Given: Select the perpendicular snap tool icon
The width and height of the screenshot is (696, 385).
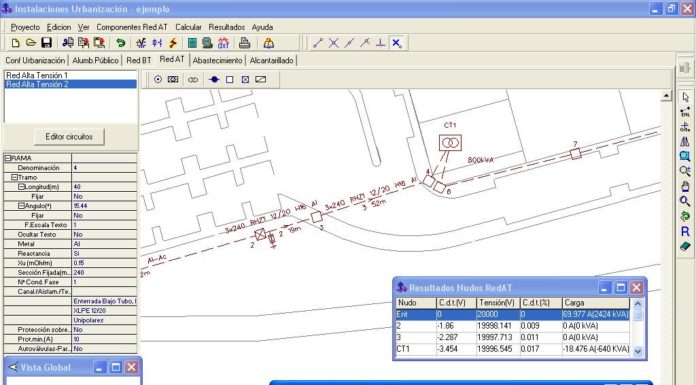Looking at the screenshot, I should click(380, 43).
